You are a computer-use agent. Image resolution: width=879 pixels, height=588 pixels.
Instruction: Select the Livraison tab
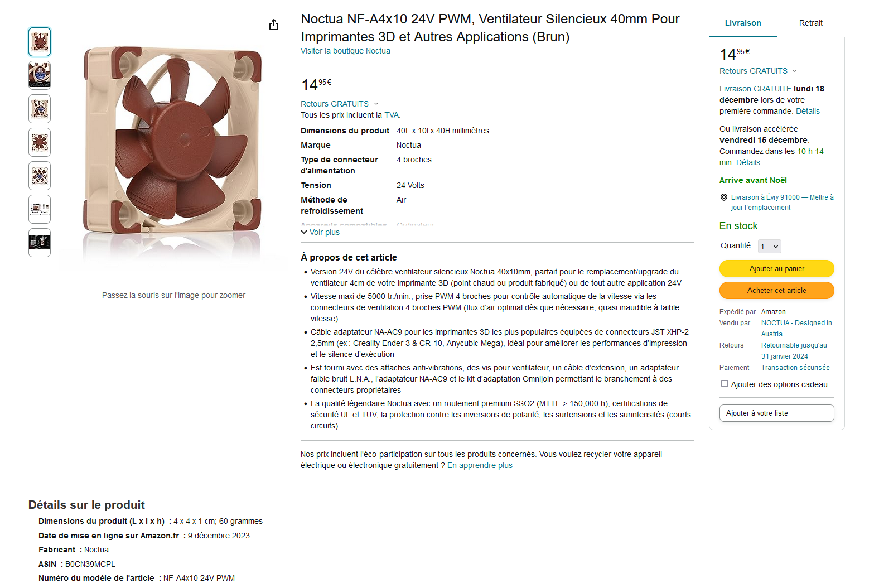(743, 23)
